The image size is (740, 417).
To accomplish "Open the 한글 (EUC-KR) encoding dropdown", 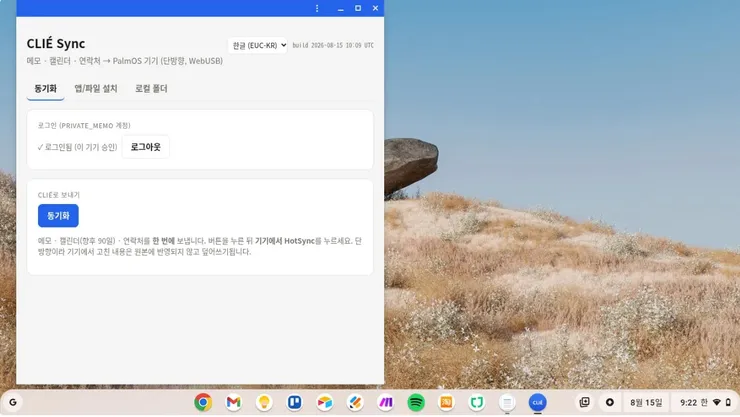I will pos(258,45).
